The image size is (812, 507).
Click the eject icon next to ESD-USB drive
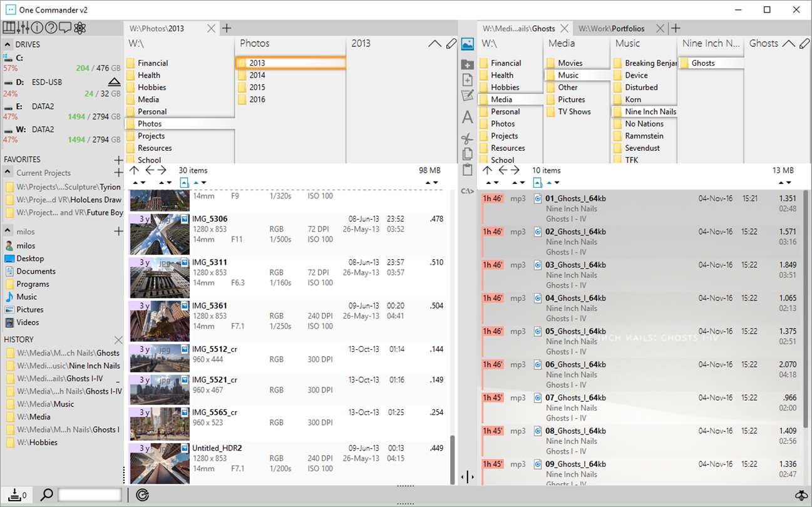pyautogui.click(x=114, y=82)
